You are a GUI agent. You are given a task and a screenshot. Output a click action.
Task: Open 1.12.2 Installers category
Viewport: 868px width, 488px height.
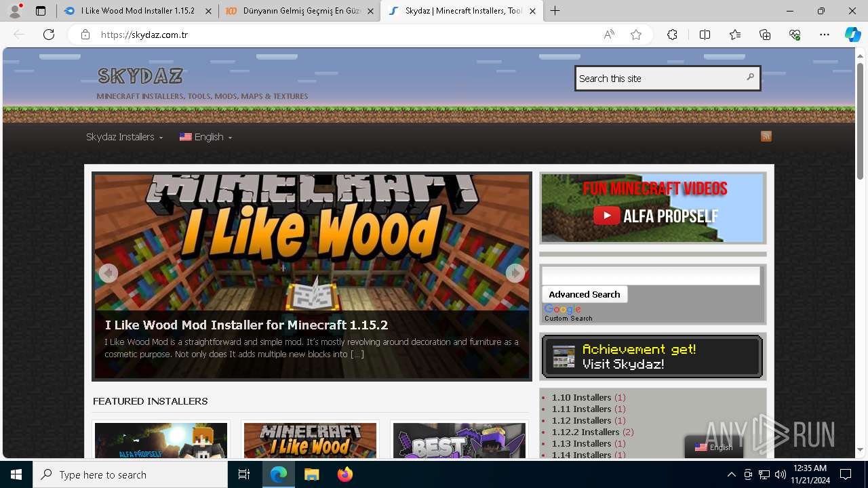(x=585, y=432)
